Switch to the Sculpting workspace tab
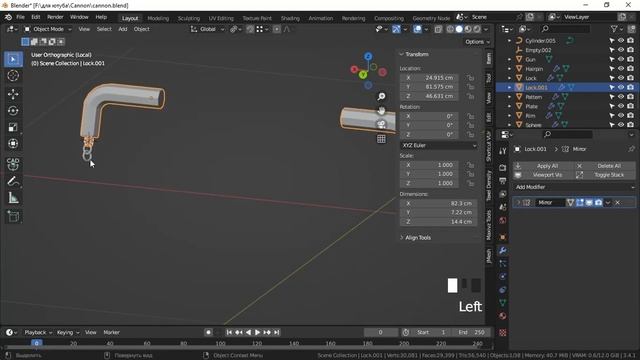 click(x=189, y=18)
